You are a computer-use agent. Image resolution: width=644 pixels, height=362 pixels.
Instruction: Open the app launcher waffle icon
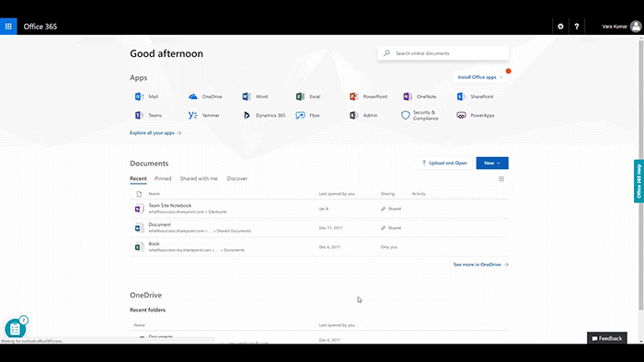click(8, 27)
